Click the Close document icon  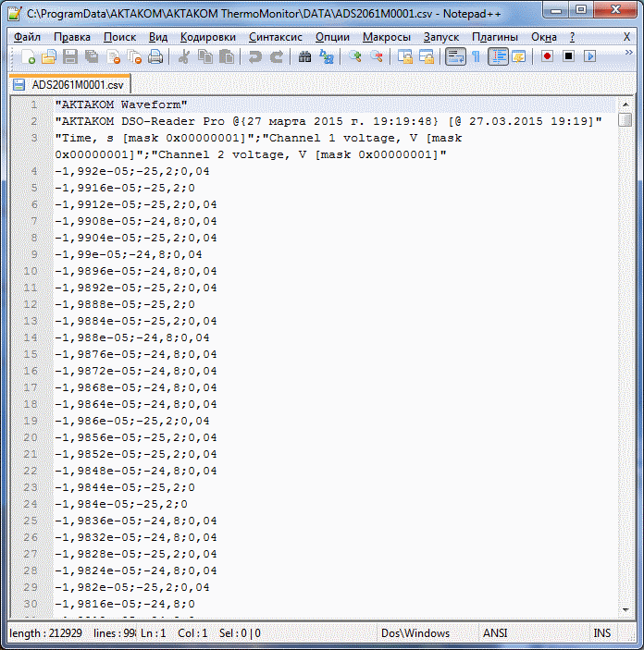(113, 56)
